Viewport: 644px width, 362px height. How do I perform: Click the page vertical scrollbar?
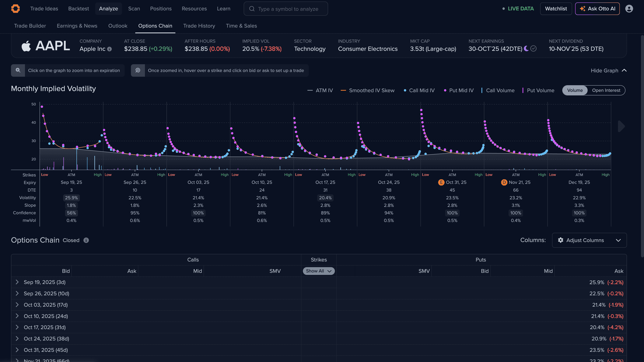point(642,146)
